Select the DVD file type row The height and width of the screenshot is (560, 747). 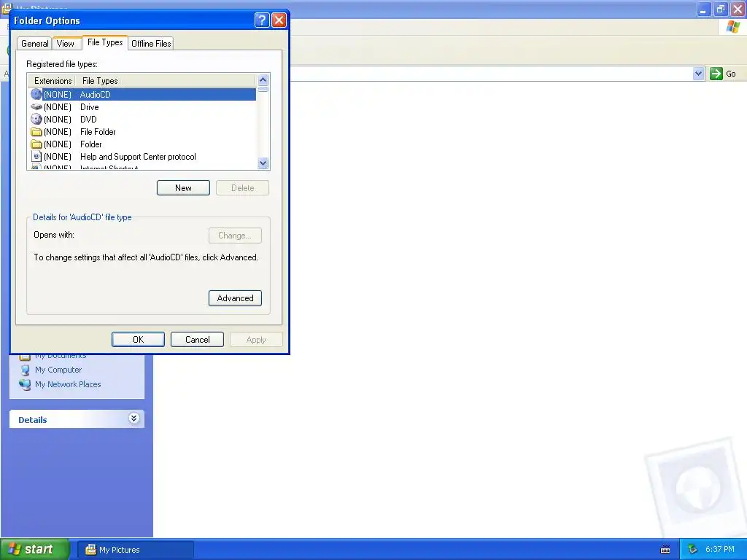(x=142, y=119)
